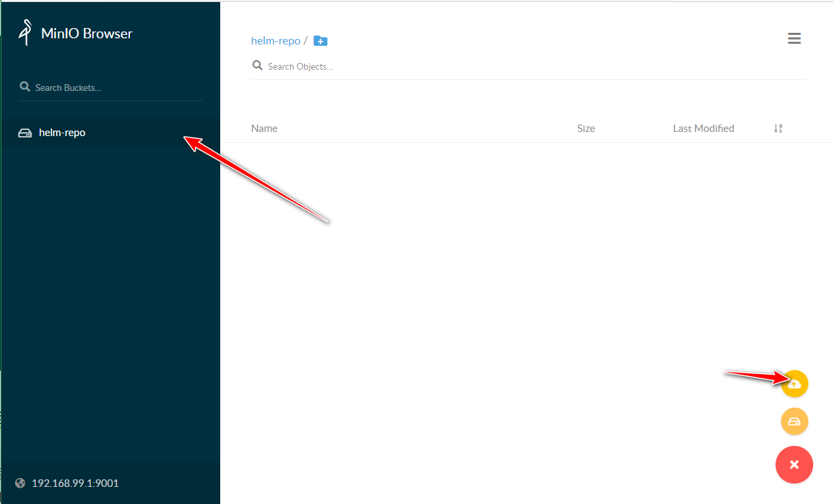The image size is (833, 504).
Task: Click the orange create bucket button
Action: (795, 421)
